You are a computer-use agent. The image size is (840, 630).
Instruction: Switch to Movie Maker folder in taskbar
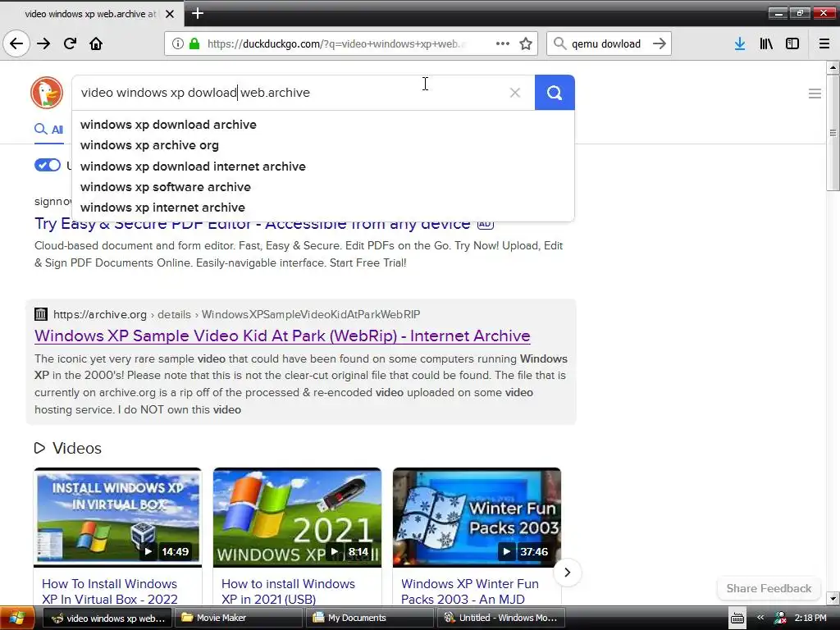tap(239, 619)
